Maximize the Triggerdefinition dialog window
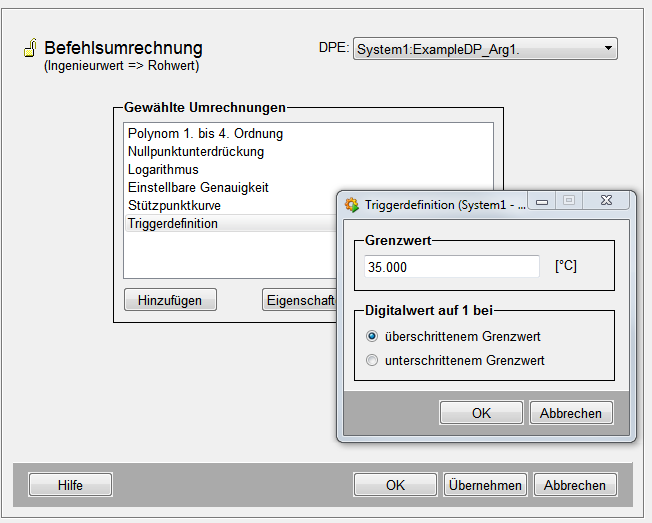652x523 pixels. (x=569, y=200)
